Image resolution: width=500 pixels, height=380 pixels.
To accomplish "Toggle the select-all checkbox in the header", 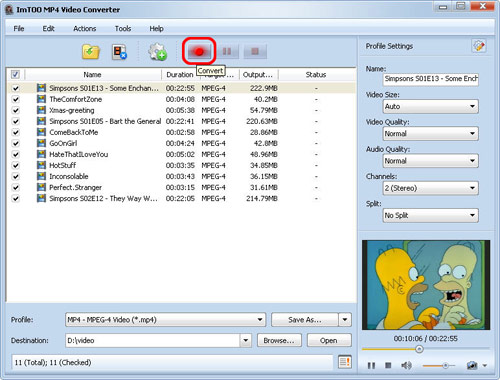I will tap(15, 74).
